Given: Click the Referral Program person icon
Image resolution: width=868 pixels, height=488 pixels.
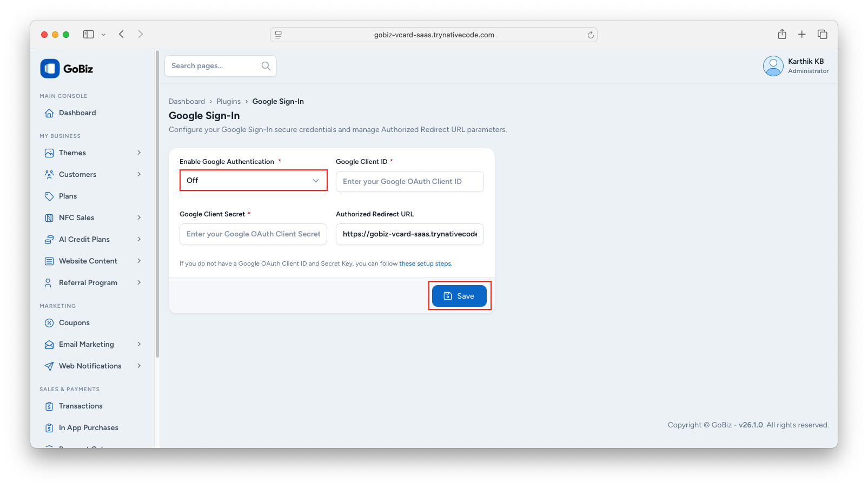Looking at the screenshot, I should pos(49,283).
